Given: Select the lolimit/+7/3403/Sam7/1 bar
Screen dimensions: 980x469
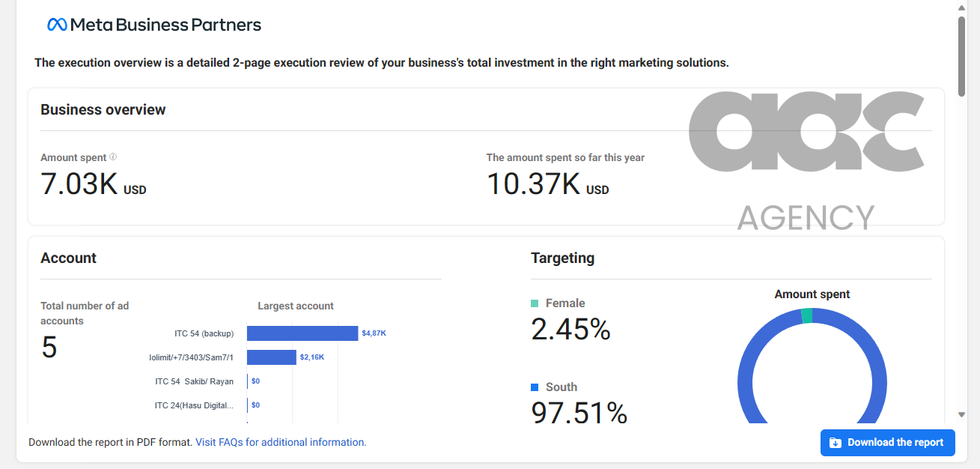Looking at the screenshot, I should click(272, 357).
